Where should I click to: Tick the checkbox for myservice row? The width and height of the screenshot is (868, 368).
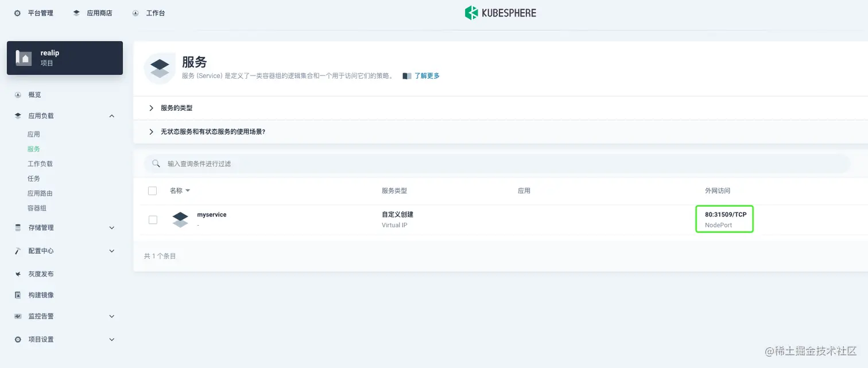pos(153,219)
